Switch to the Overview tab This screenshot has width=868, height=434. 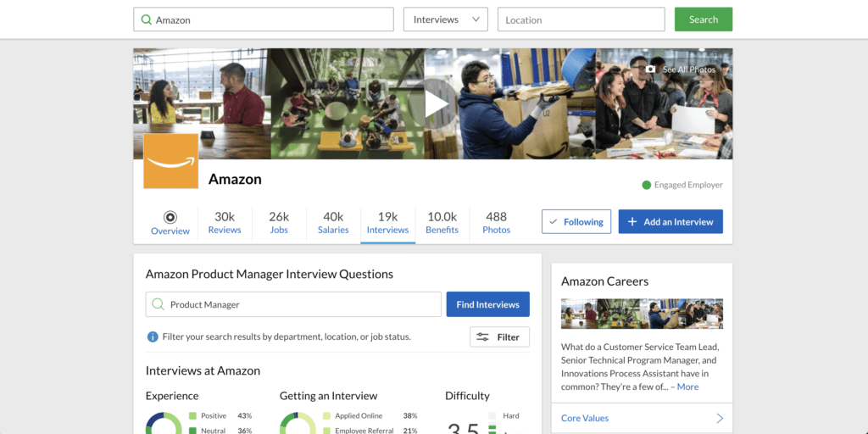170,223
